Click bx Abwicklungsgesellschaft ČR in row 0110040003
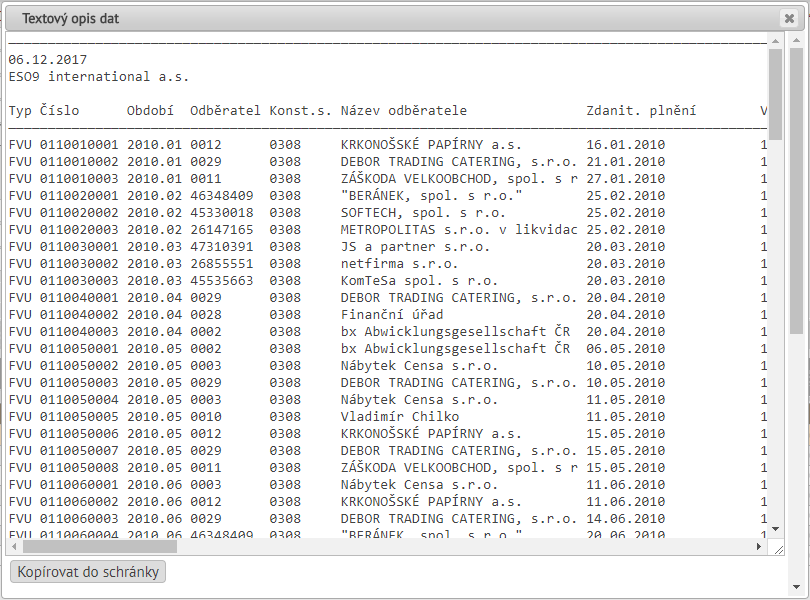This screenshot has width=810, height=600. (455, 332)
